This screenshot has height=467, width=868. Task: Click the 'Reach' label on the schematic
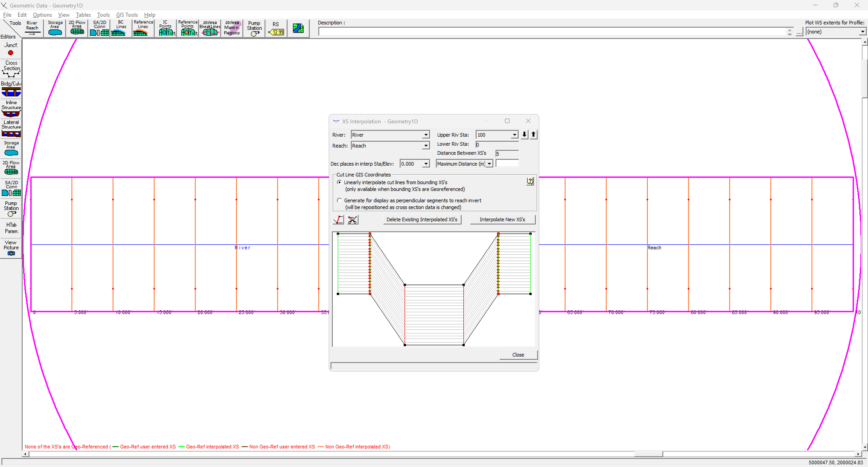[654, 248]
